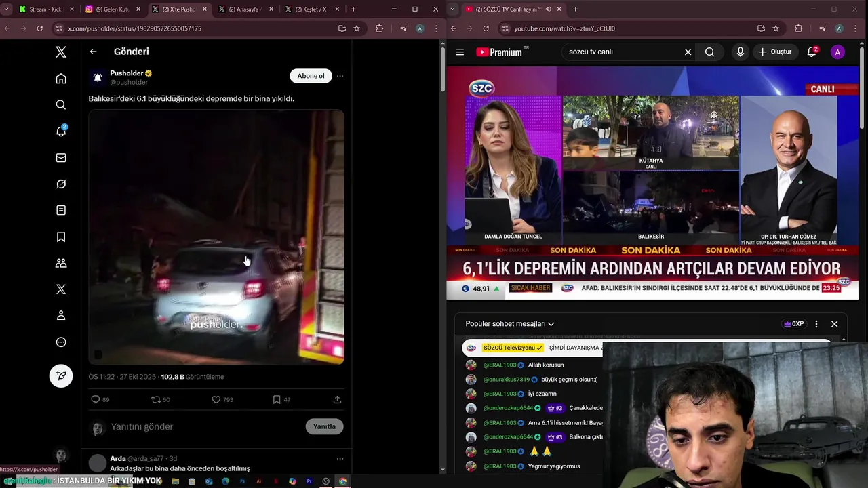Click the round white compose post button
Viewport: 868px width, 488px height.
tap(61, 376)
